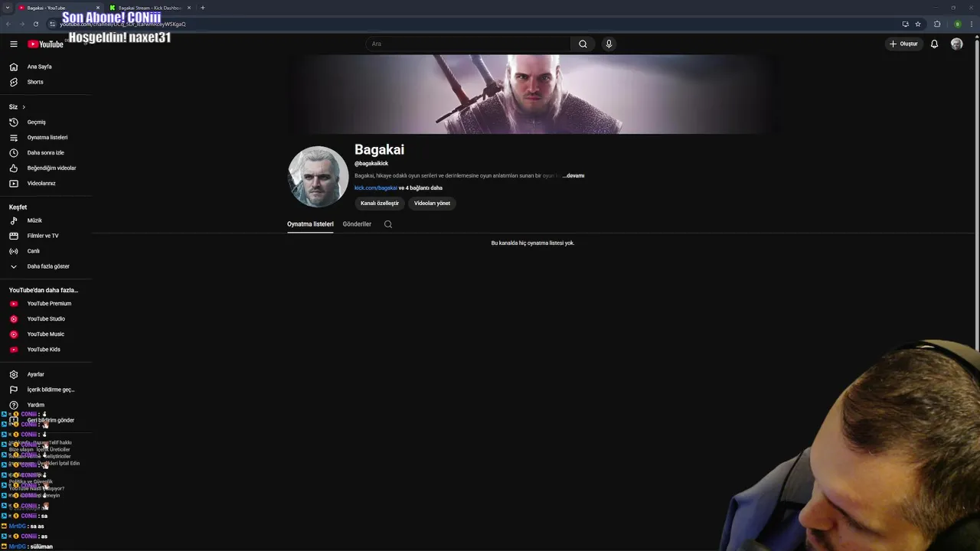Click the Bagakai channel avatar
This screenshot has width=980, height=551.
318,177
